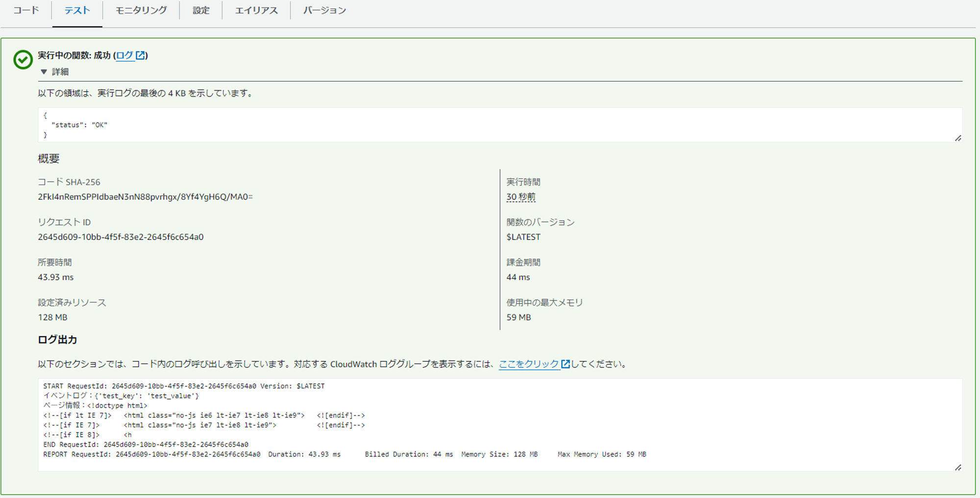Open the モニタリング tab
The width and height of the screenshot is (980, 498).
pyautogui.click(x=141, y=10)
